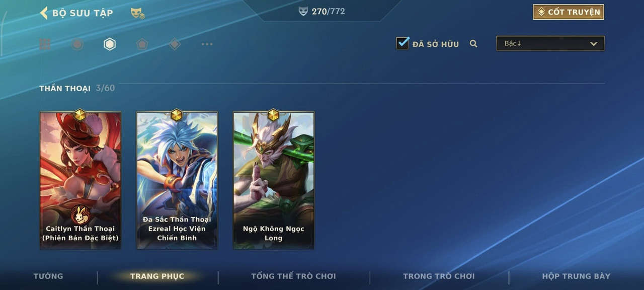Uncheck the Đã Sở Hữu checkbox
Image resolution: width=644 pixels, height=290 pixels.
click(x=403, y=43)
